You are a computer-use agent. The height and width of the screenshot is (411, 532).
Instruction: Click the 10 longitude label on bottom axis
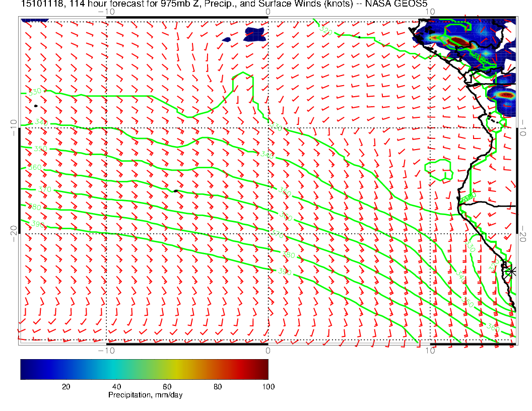click(x=430, y=351)
